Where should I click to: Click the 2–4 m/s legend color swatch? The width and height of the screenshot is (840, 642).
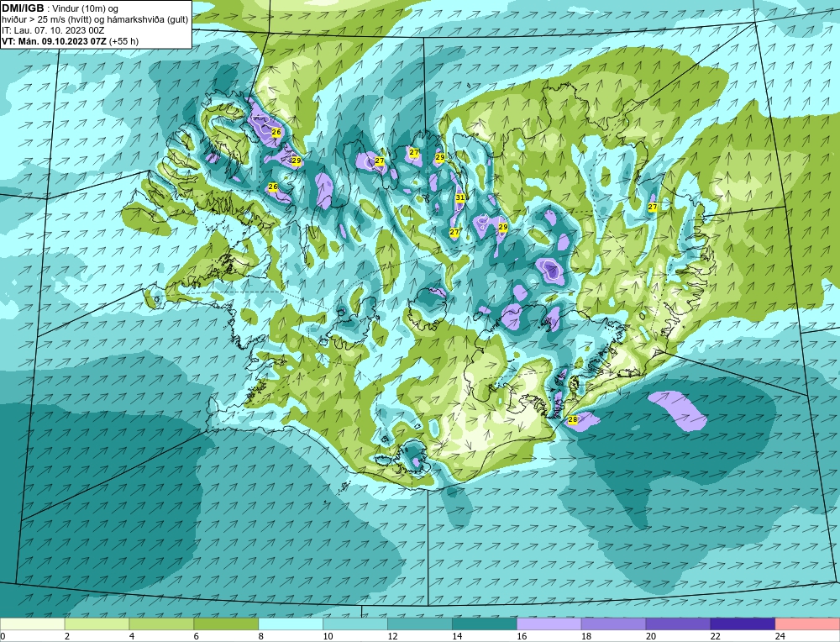click(97, 624)
